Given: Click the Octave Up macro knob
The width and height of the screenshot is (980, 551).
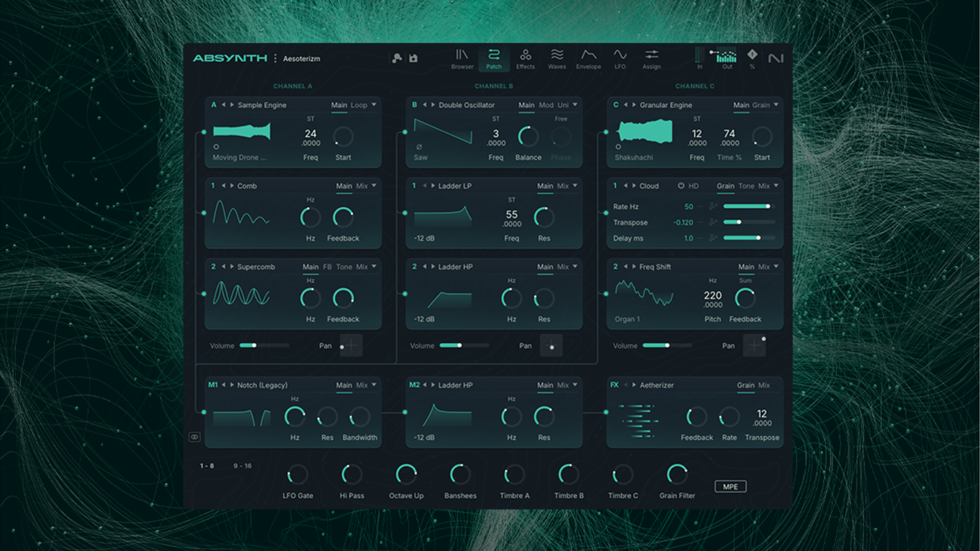Looking at the screenshot, I should tap(406, 474).
